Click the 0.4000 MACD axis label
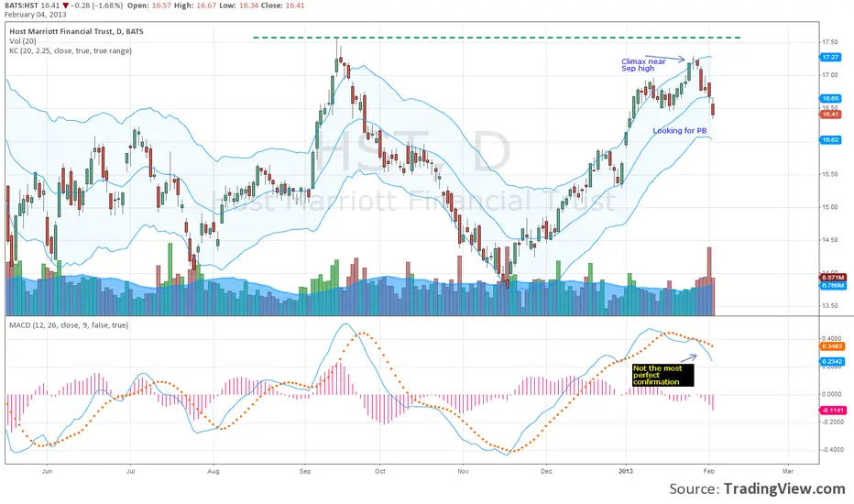 coord(831,339)
